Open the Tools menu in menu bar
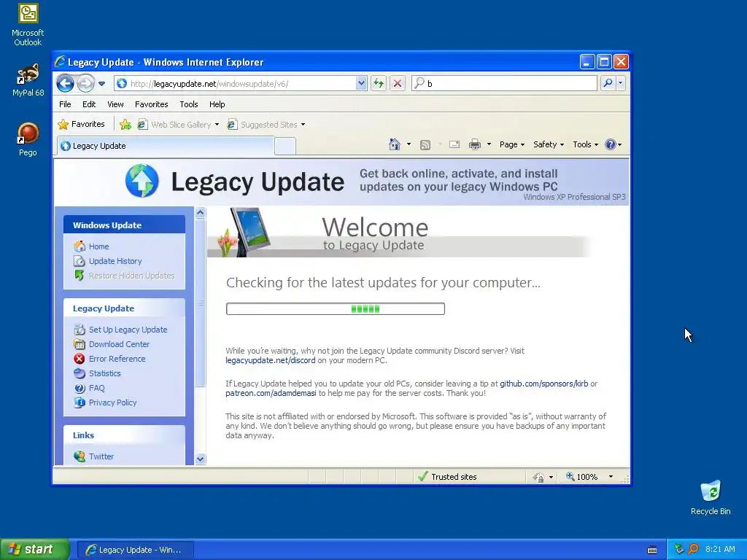Viewport: 747px width, 560px height. (x=189, y=104)
